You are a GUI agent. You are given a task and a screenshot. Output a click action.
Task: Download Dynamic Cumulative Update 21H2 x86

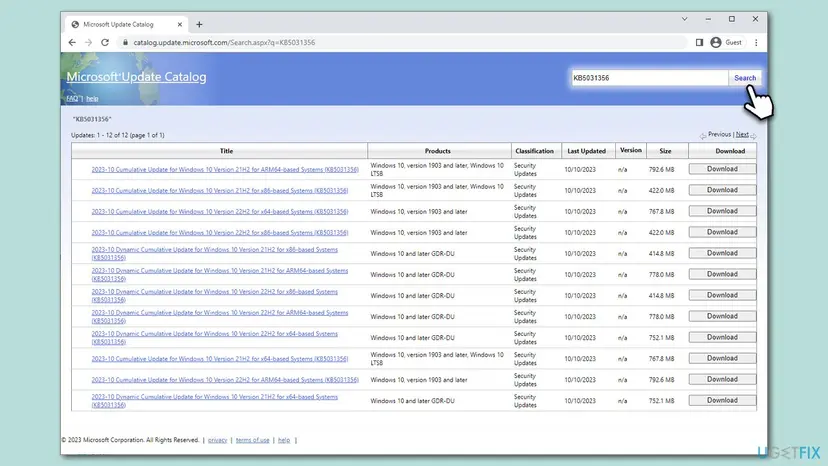pyautogui.click(x=722, y=253)
